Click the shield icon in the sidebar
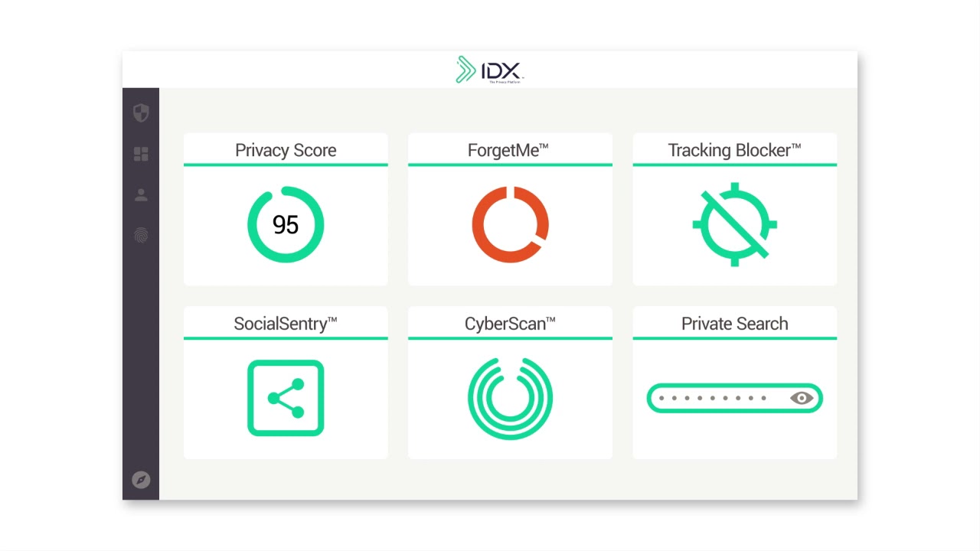980x551 pixels. click(141, 113)
